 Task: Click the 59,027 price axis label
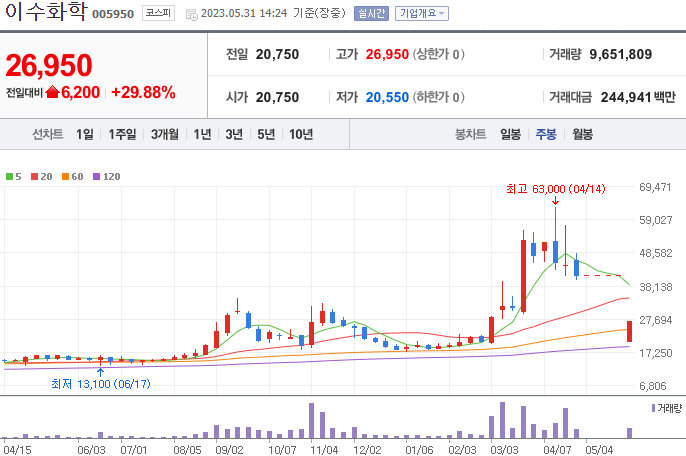click(x=655, y=220)
